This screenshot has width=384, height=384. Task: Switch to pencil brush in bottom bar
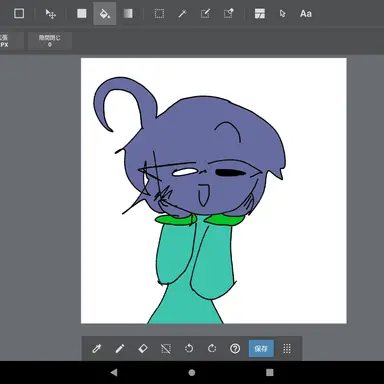[x=120, y=349]
